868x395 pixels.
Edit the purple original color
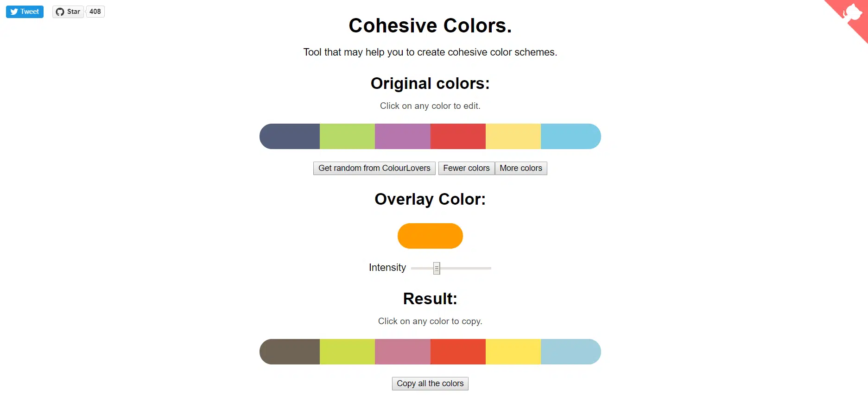[402, 136]
